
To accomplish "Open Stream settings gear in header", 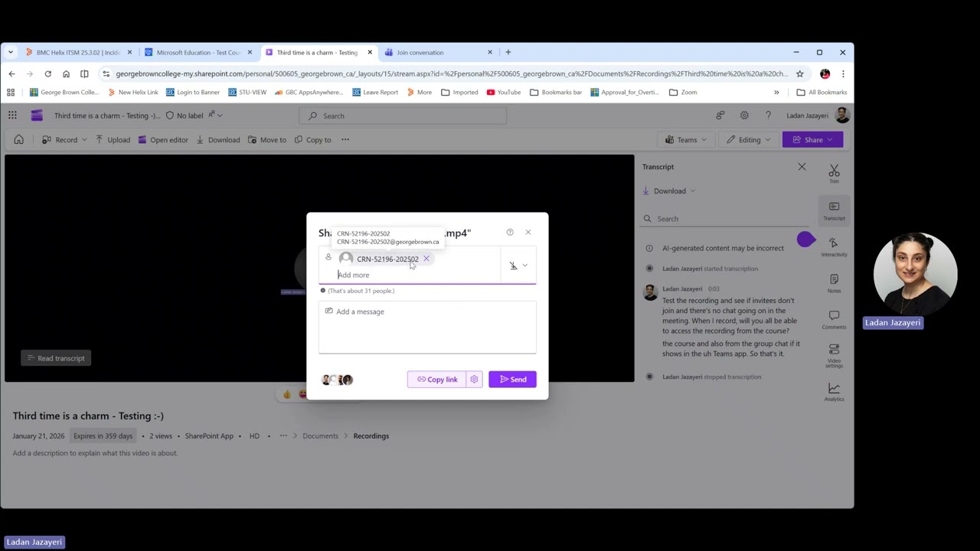I will (744, 116).
